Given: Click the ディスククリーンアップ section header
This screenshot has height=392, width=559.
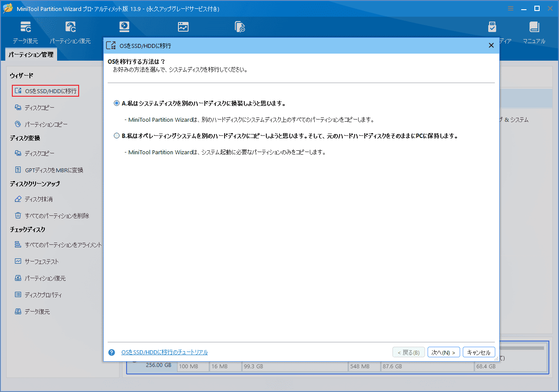Looking at the screenshot, I should [35, 184].
